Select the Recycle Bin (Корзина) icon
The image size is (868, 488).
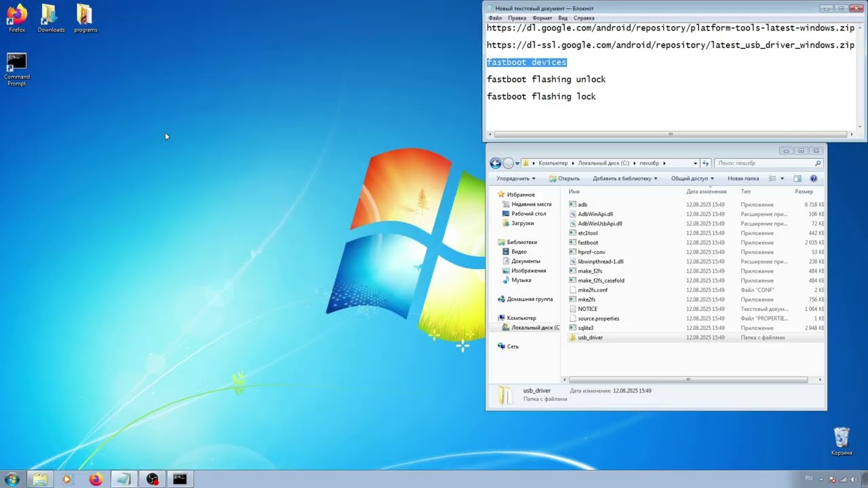(x=842, y=441)
